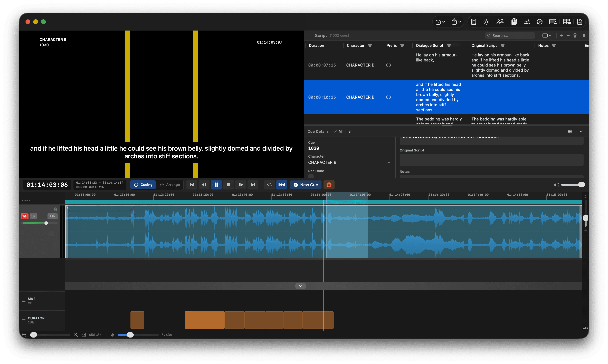
Task: Zoom in the timeline with magnifier plus
Action: pyautogui.click(x=75, y=335)
